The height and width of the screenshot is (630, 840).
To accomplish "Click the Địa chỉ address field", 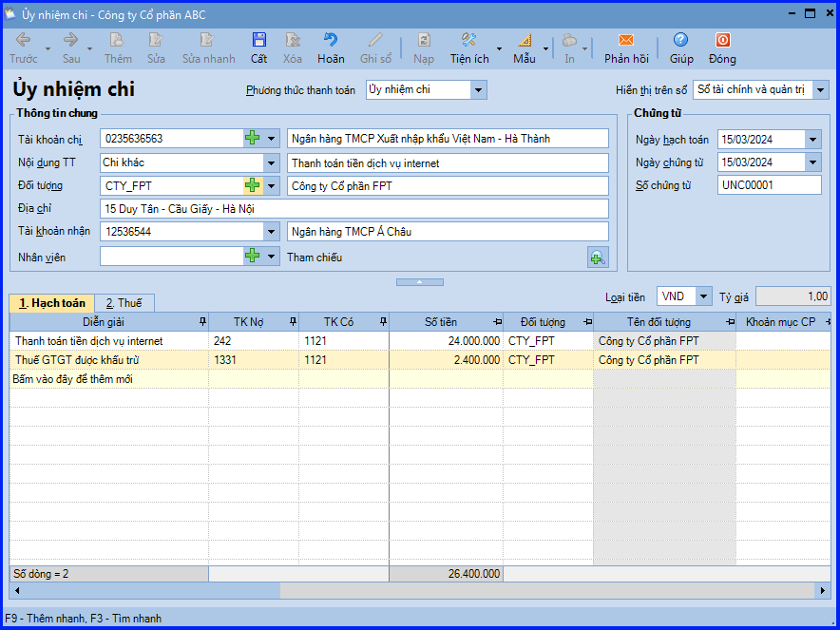I will [354, 209].
